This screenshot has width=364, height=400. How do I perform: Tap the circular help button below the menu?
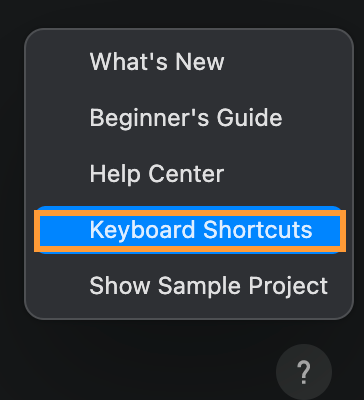(x=304, y=372)
